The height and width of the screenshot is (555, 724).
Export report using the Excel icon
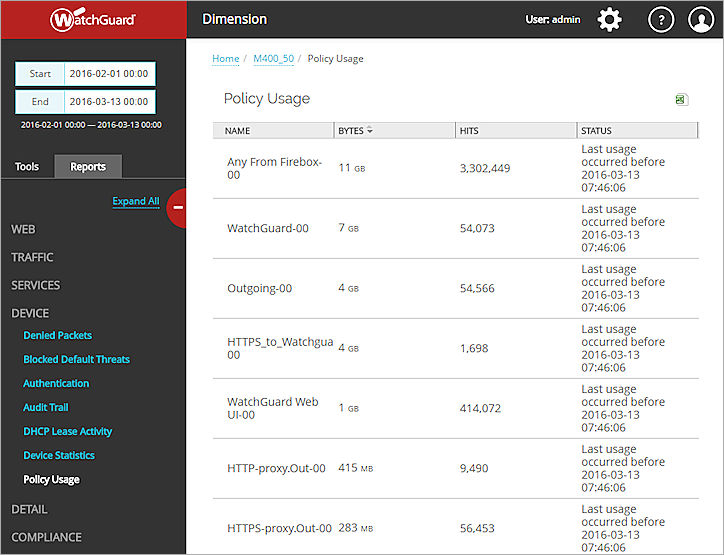681,99
